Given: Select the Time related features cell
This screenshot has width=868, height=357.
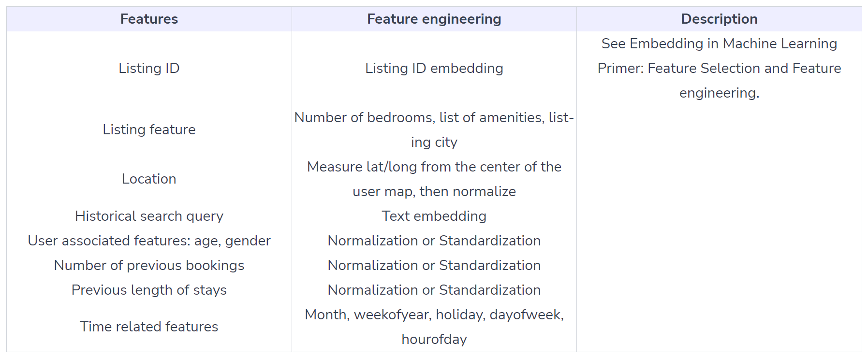Looking at the screenshot, I should (x=149, y=327).
